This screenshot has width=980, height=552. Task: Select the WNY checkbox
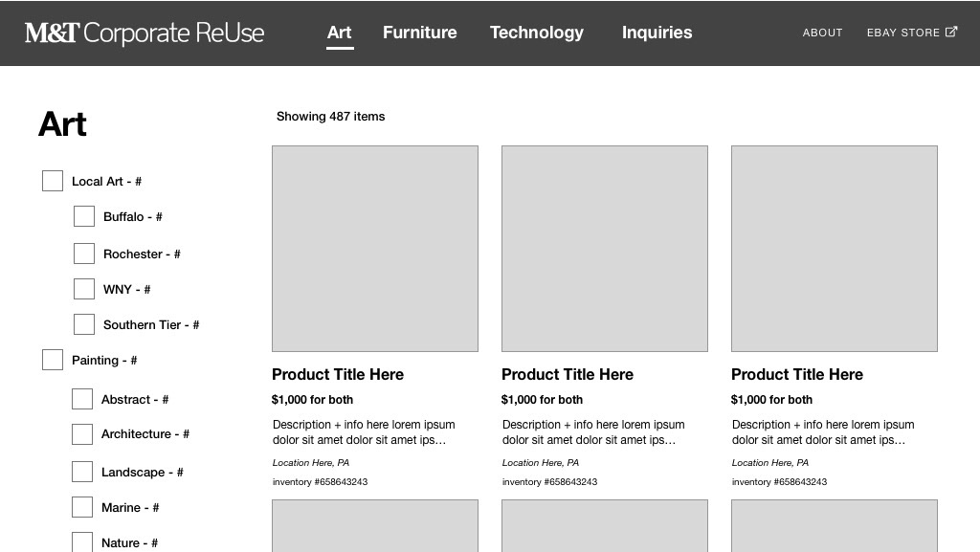pos(84,289)
